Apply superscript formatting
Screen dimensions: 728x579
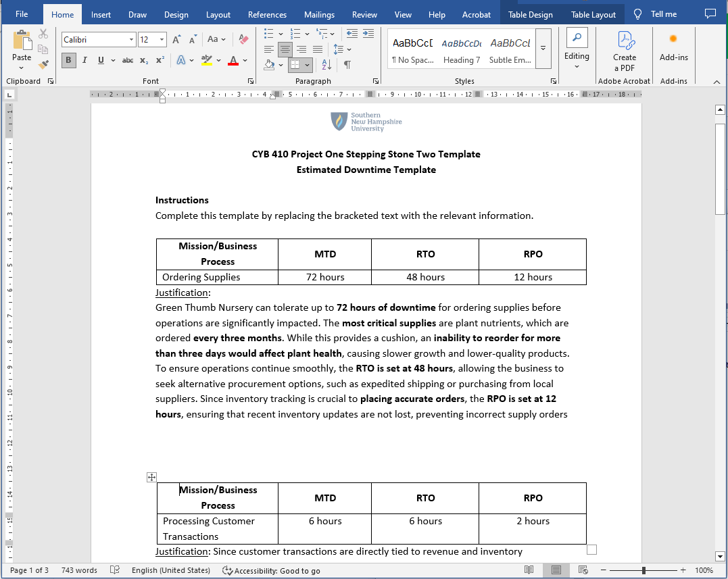coord(160,60)
